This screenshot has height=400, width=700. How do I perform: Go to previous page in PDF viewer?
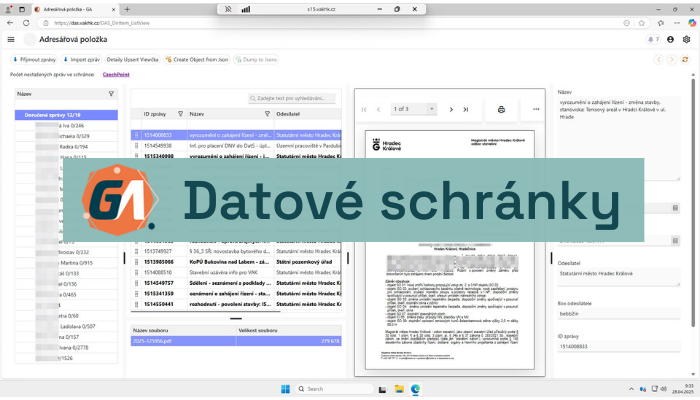pyautogui.click(x=379, y=109)
